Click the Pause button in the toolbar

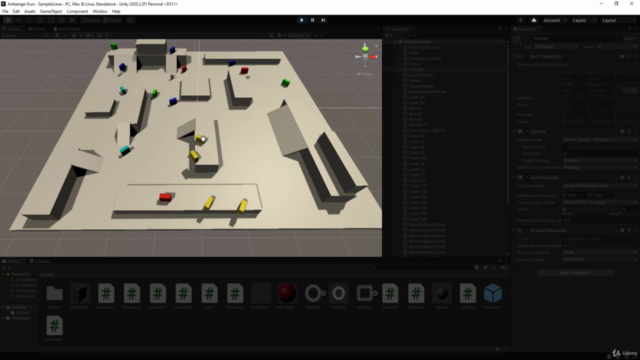313,20
